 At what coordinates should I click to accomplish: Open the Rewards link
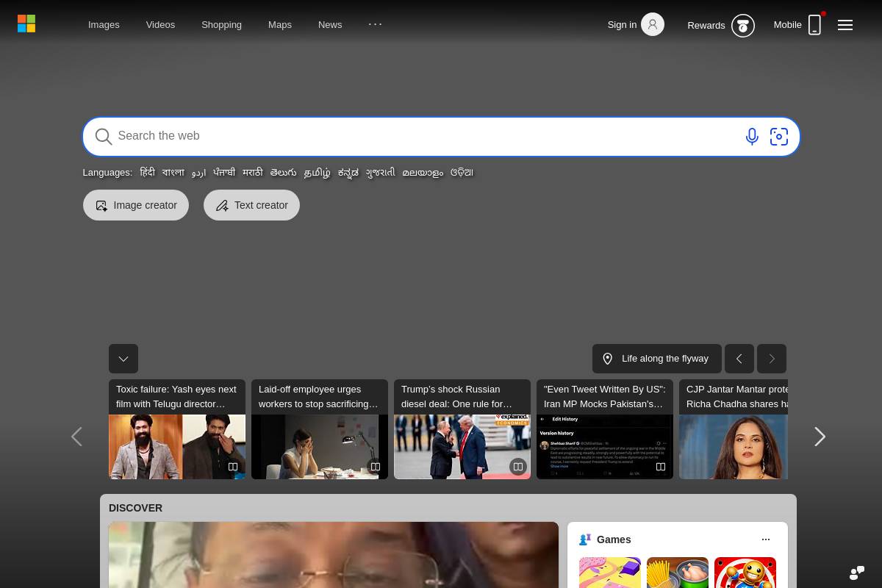pos(706,25)
